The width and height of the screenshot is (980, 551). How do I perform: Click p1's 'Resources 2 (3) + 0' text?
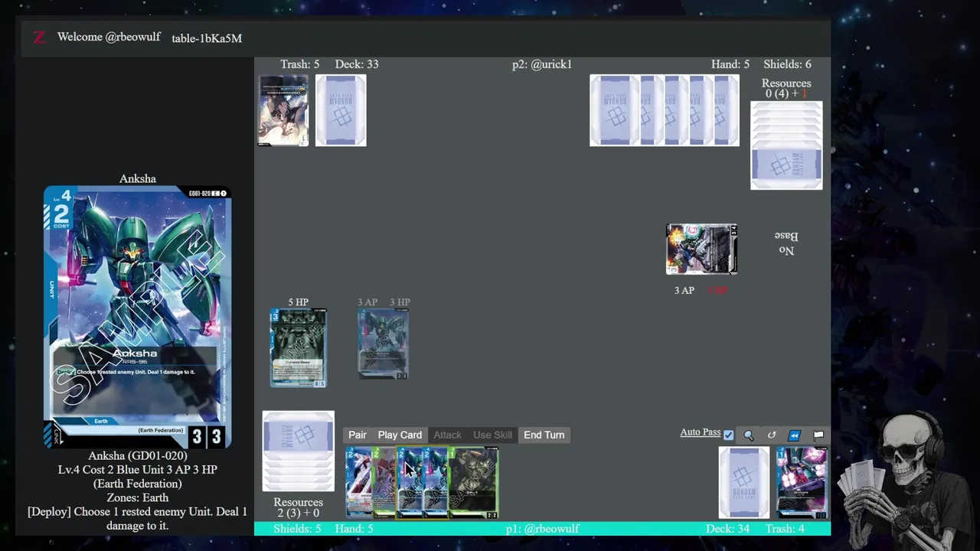coord(298,507)
